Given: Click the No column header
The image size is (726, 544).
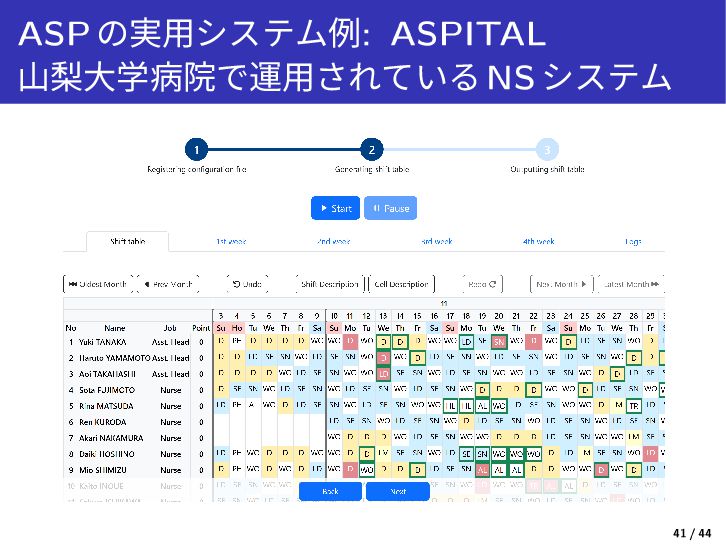Looking at the screenshot, I should (70, 328).
